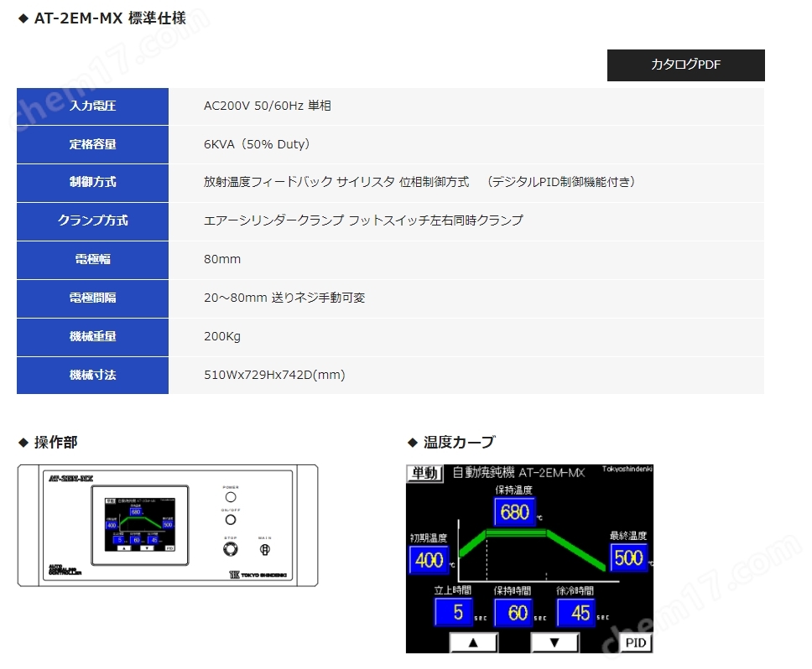Click the MAIN key switch on panel diagram
The width and height of the screenshot is (812, 669).
(x=264, y=549)
